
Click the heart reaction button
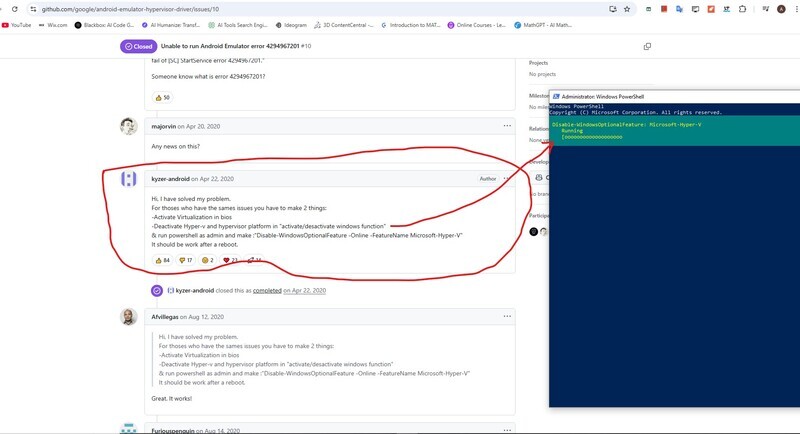230,260
